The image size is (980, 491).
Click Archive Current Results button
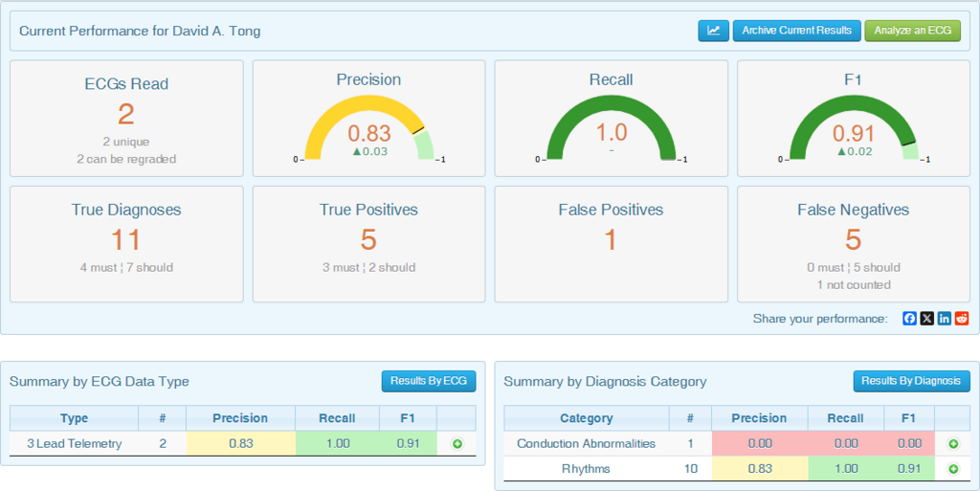797,31
